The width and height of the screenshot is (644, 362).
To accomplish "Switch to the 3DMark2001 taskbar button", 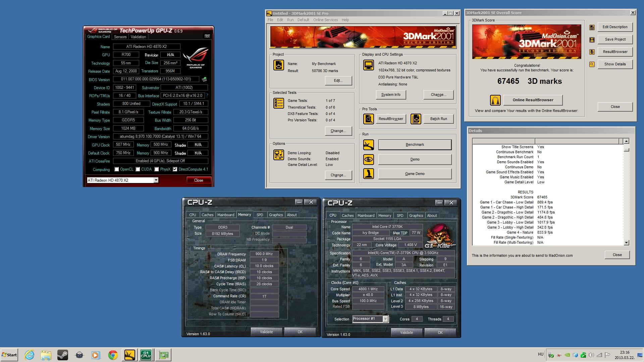I will tap(129, 355).
